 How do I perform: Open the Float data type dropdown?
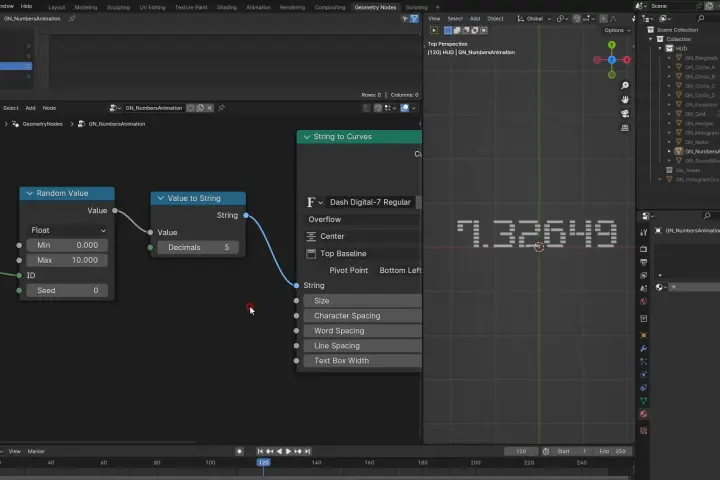coord(68,230)
